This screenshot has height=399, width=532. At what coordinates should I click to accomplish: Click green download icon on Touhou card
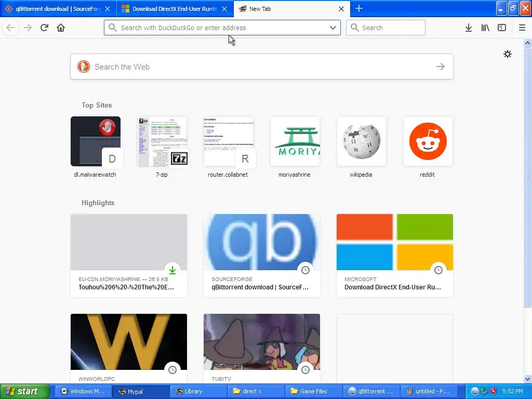click(172, 270)
